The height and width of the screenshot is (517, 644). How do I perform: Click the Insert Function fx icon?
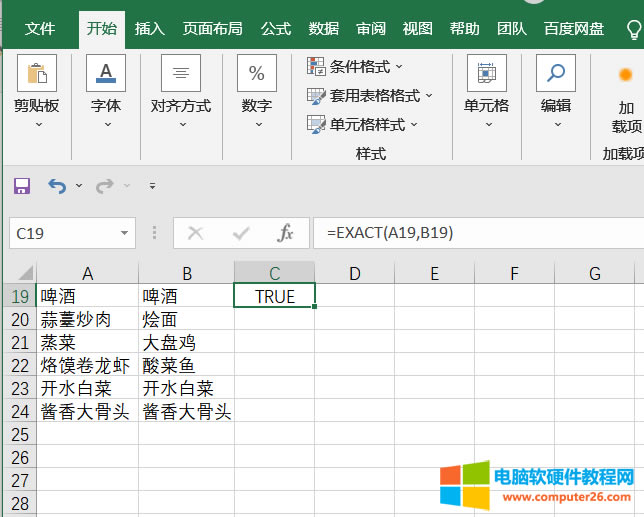tap(285, 233)
